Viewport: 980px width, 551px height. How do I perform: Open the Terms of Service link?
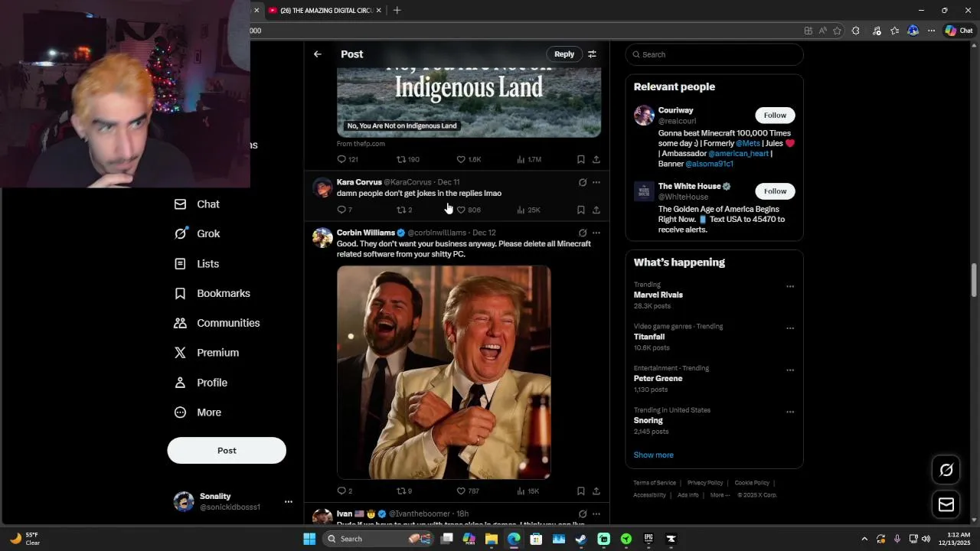pos(655,483)
